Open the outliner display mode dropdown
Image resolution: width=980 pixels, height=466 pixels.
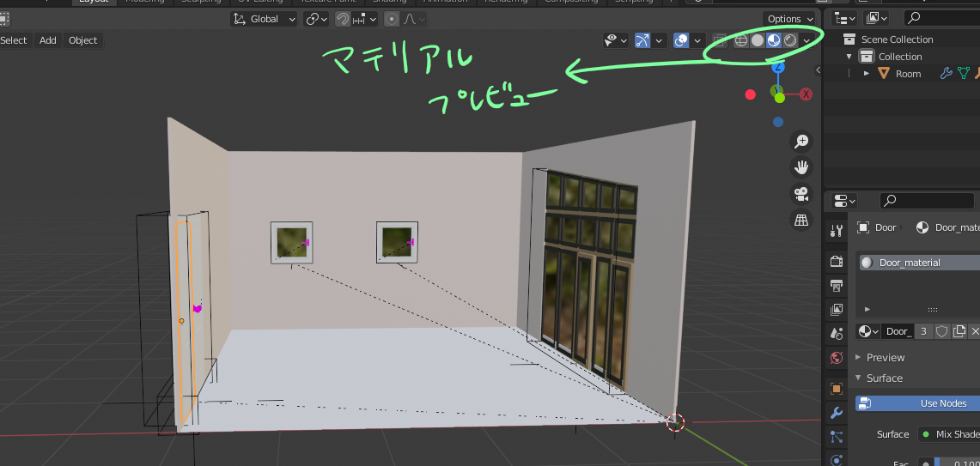(x=846, y=19)
